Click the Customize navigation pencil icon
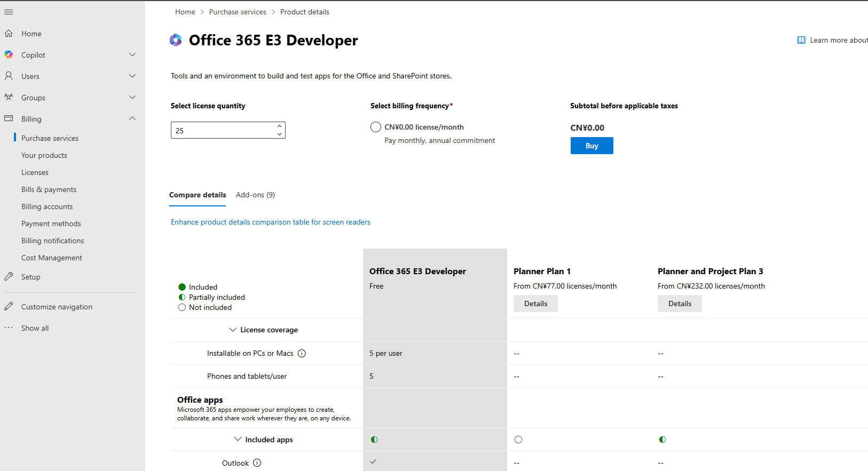 point(9,307)
